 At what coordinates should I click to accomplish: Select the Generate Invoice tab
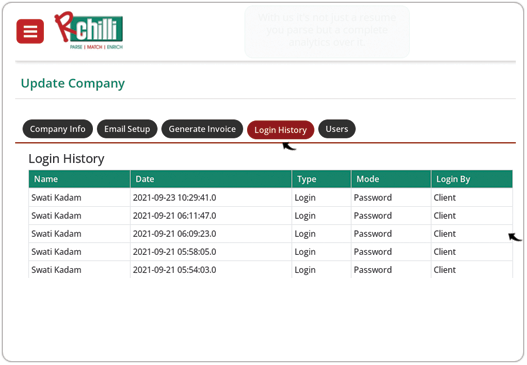(202, 129)
